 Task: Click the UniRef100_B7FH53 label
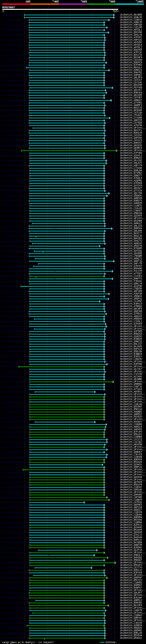pyautogui.click(x=131, y=65)
